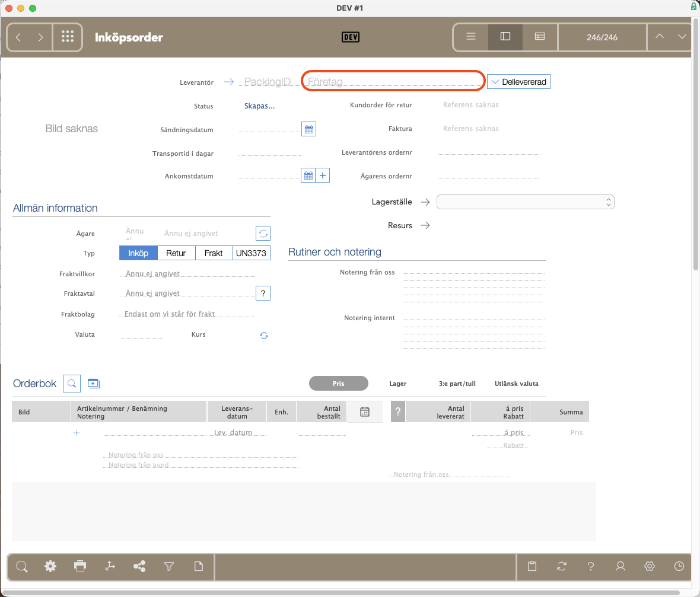Viewport: 700px width, 597px height.
Task: Open the gear actions icon in bottom toolbar
Action: click(x=50, y=567)
